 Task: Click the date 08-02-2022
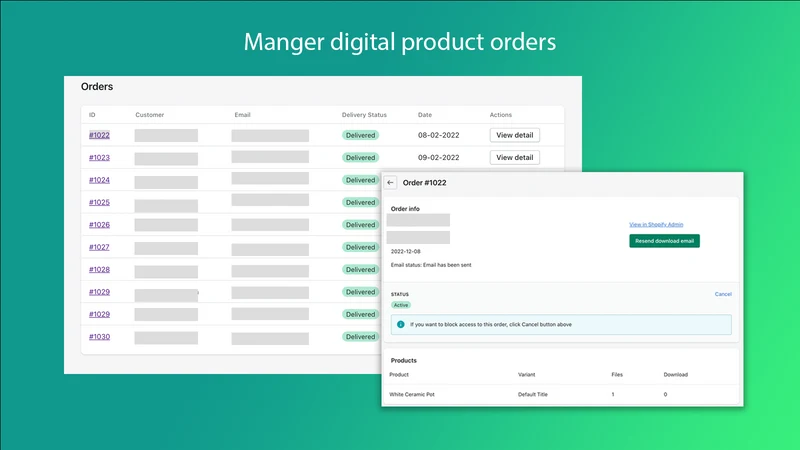439,135
